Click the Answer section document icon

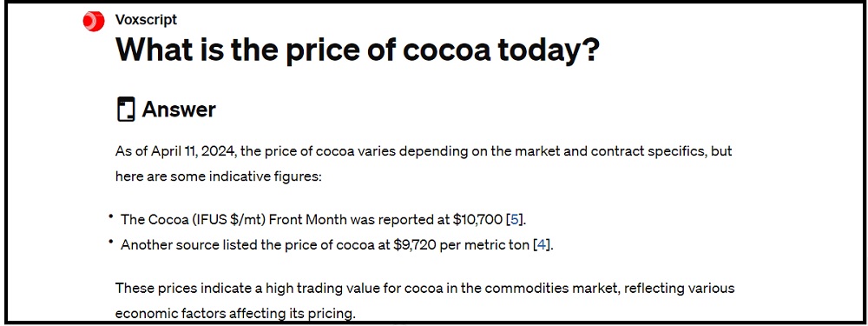[126, 110]
